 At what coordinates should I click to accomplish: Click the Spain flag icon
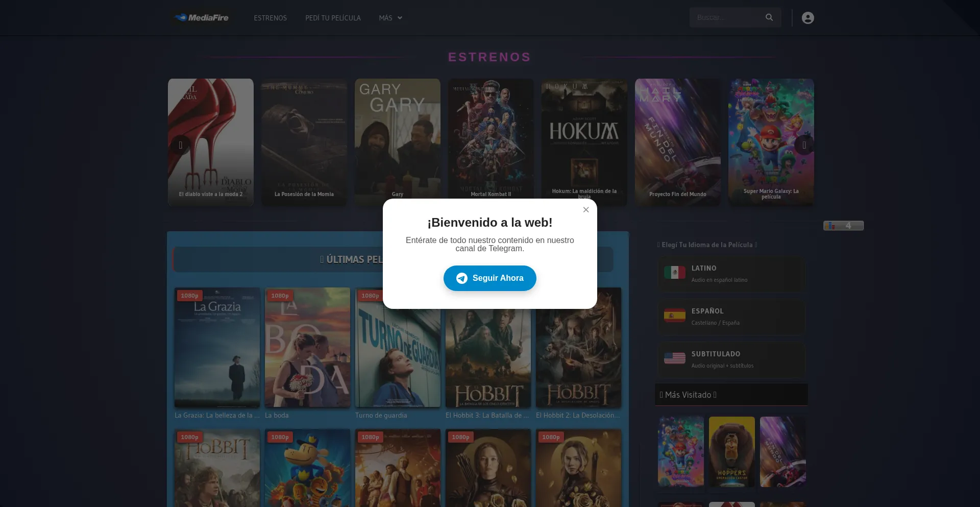[x=674, y=316]
